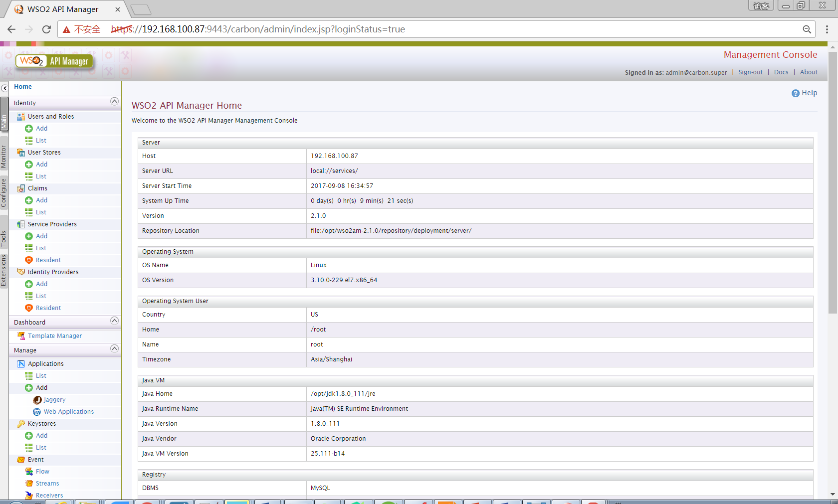The image size is (838, 504).
Task: Click List under Applications
Action: tap(41, 376)
